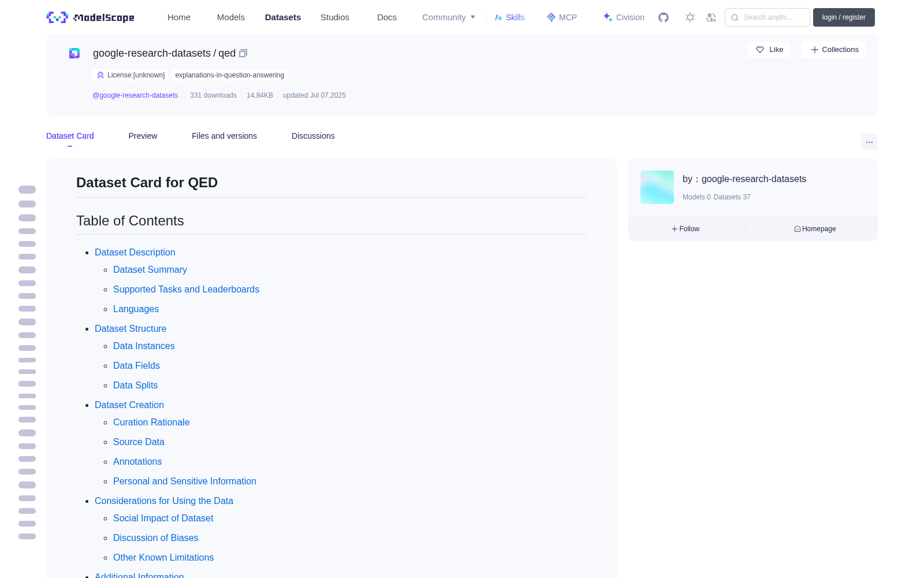Jump to Discussion of Biases
Screen dimensions: 924x578
pyautogui.click(x=155, y=538)
